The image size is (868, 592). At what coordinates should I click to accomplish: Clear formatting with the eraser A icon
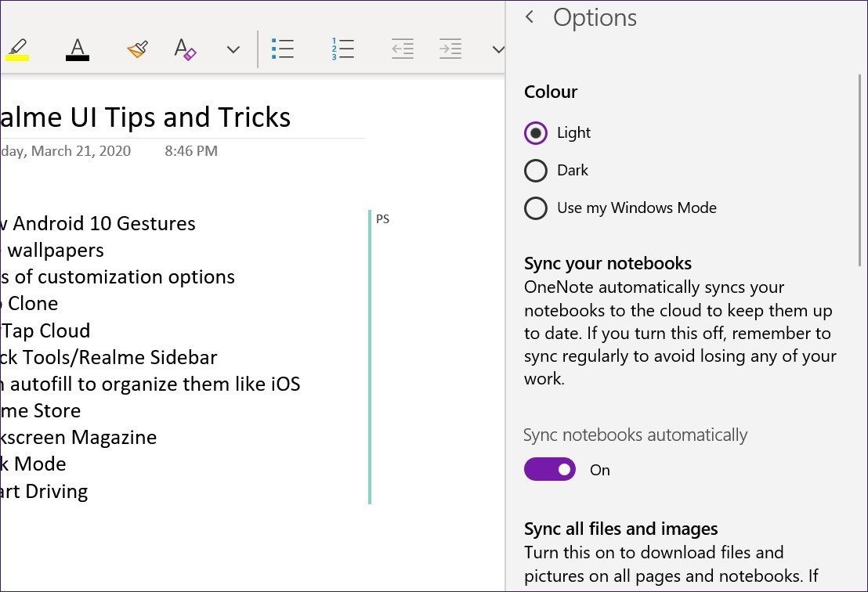pyautogui.click(x=185, y=49)
